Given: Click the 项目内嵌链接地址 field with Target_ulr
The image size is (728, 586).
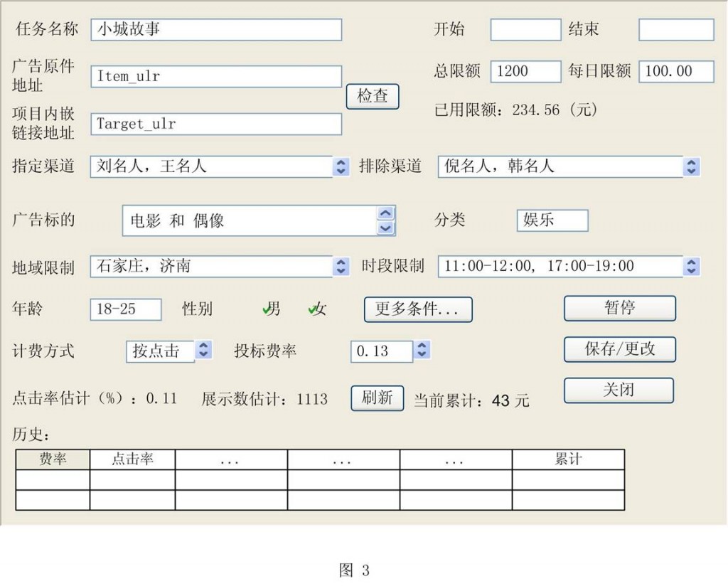Looking at the screenshot, I should (x=216, y=124).
